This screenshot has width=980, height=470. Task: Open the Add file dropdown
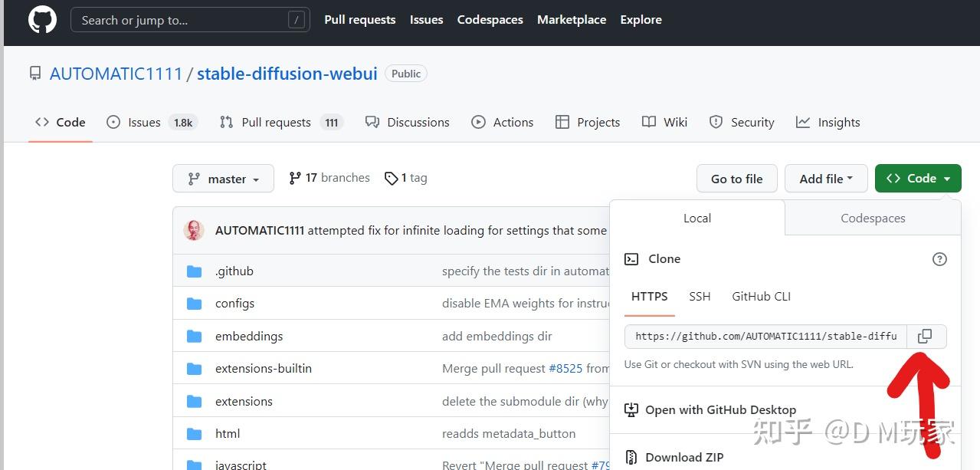pyautogui.click(x=825, y=179)
